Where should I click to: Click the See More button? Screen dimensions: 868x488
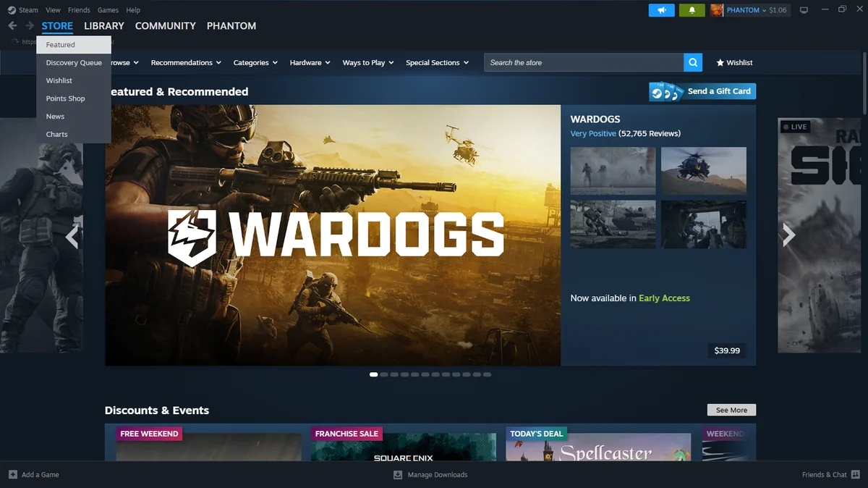[731, 410]
